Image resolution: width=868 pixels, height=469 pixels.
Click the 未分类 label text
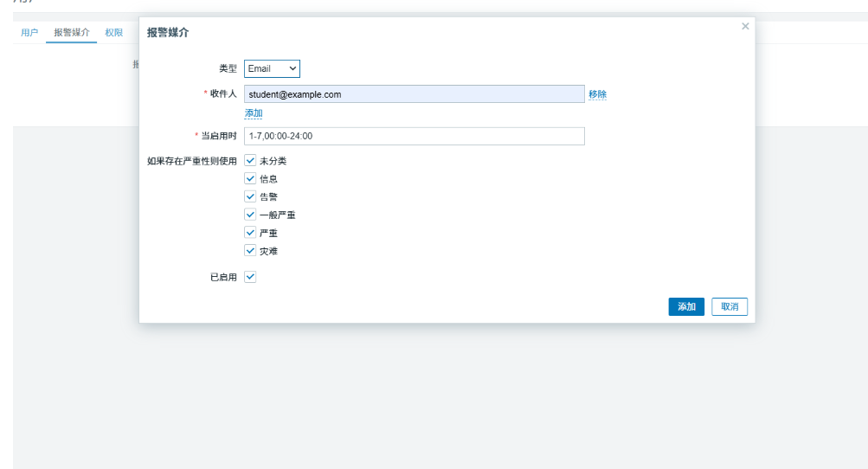[273, 161]
